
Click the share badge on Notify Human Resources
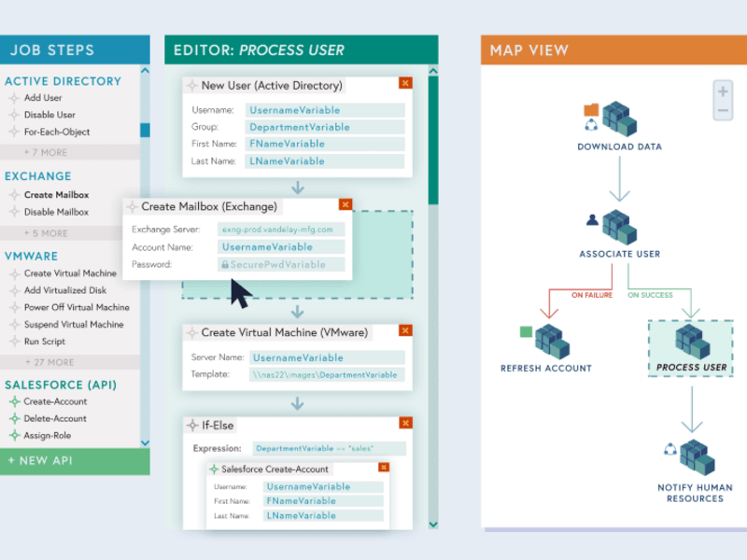coord(670,449)
